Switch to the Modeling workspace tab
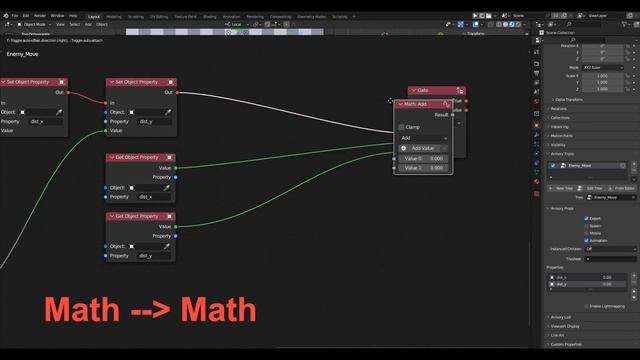640x360 pixels. [x=114, y=17]
